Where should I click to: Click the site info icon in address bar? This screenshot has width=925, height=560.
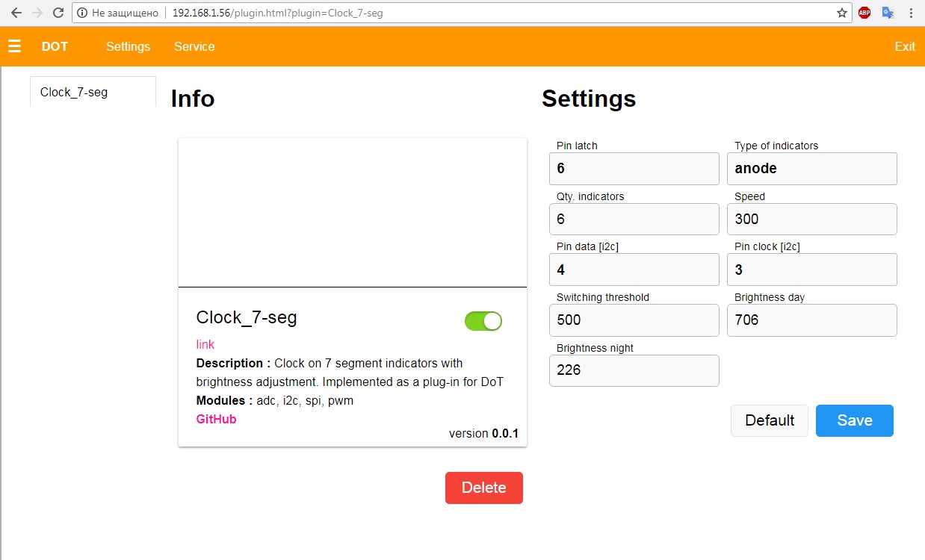tap(82, 13)
